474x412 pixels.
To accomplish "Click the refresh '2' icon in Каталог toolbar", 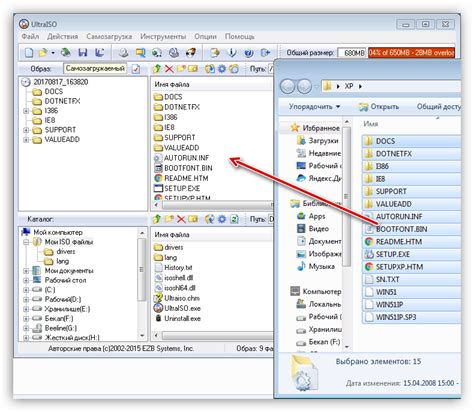I will [234, 219].
